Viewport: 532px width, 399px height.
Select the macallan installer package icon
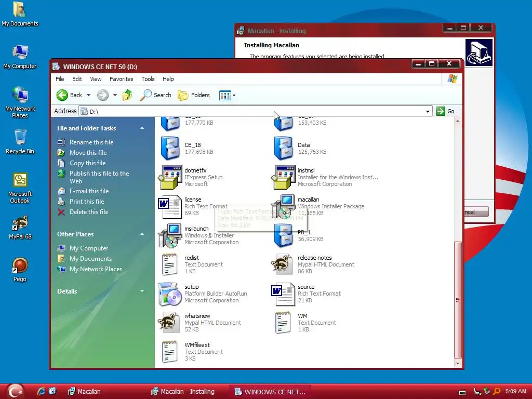(x=283, y=207)
